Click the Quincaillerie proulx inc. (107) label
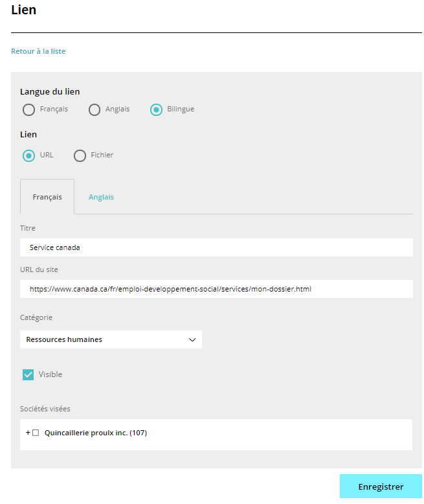424x504 pixels. (x=96, y=433)
